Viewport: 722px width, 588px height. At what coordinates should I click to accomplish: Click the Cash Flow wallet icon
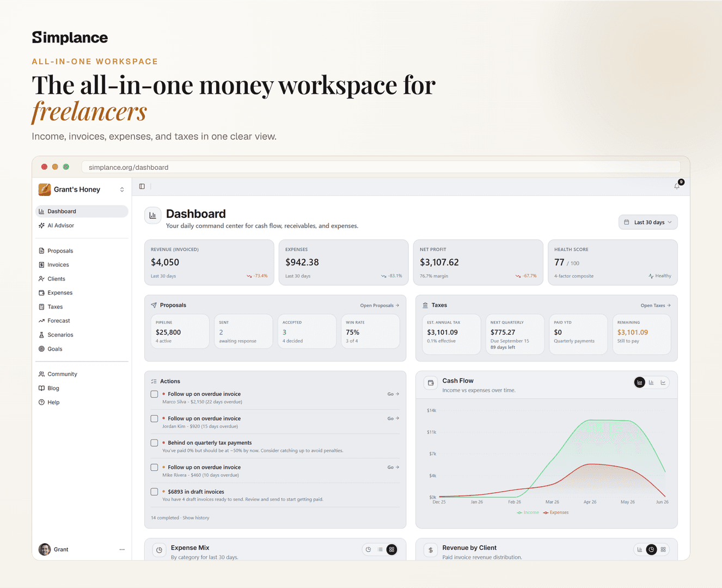point(431,383)
